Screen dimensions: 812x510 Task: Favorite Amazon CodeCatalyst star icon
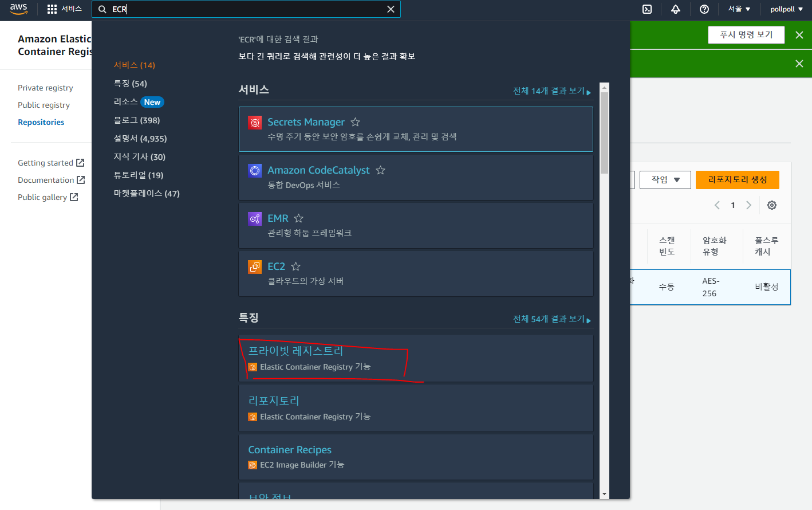[x=380, y=170]
